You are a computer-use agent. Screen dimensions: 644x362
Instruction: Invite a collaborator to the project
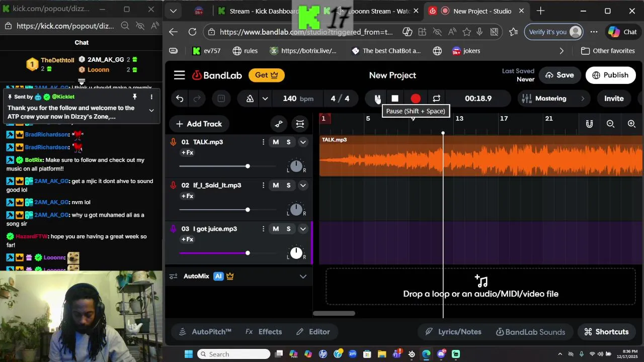point(614,99)
